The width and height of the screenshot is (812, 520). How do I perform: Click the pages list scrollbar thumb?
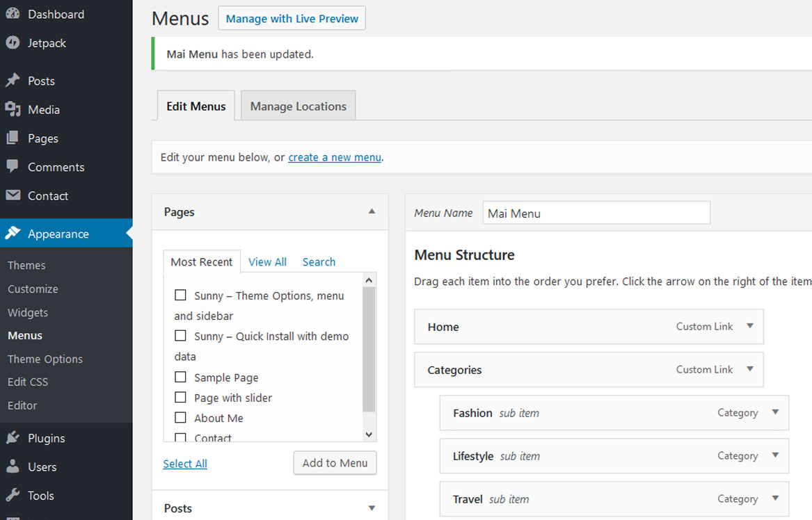pos(369,350)
